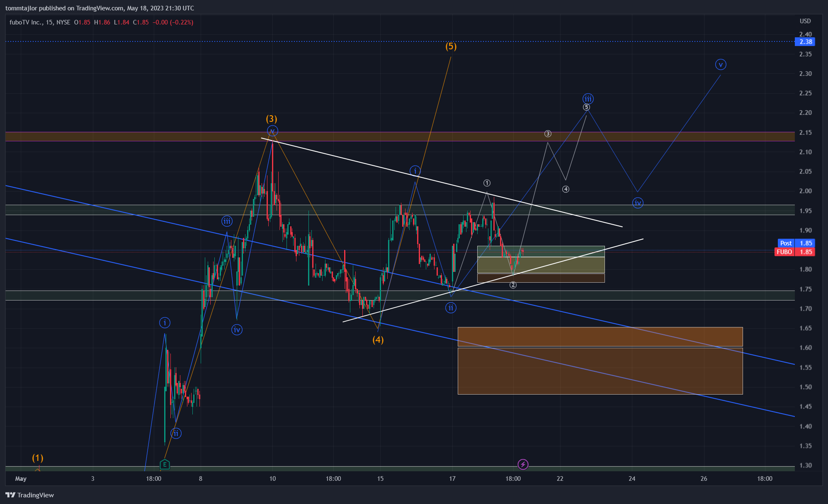Screen dimensions: 828x504
Task: Click the circled iii label near 2.23
Action: [x=588, y=99]
